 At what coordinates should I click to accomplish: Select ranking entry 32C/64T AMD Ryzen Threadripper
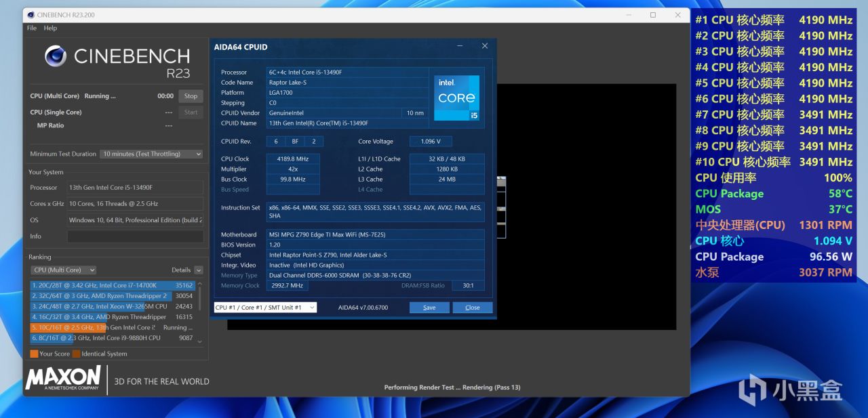pyautogui.click(x=113, y=296)
